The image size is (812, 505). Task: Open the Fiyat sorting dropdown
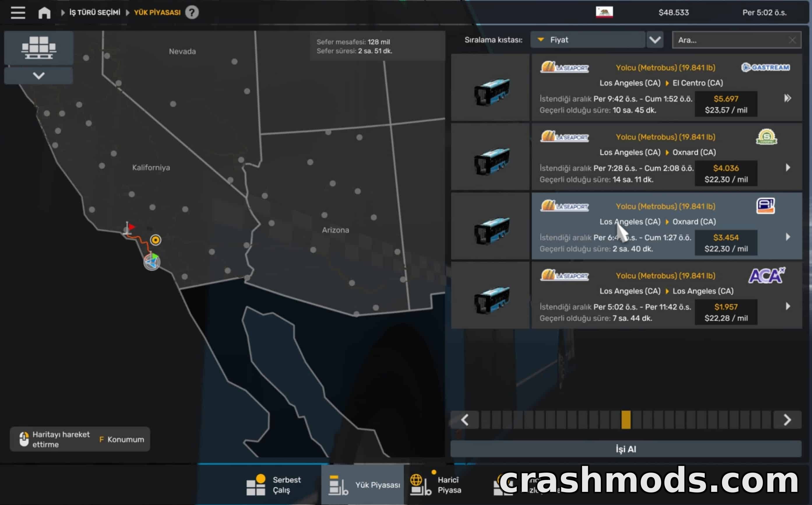coord(587,40)
